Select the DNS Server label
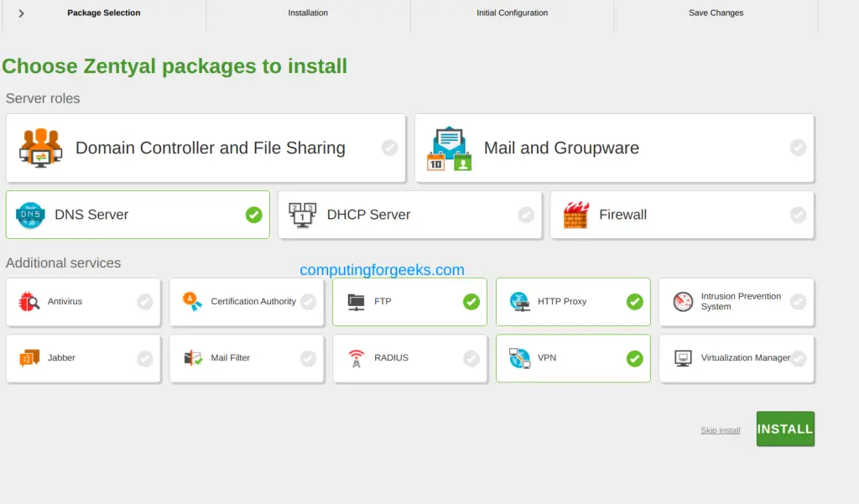 (91, 215)
